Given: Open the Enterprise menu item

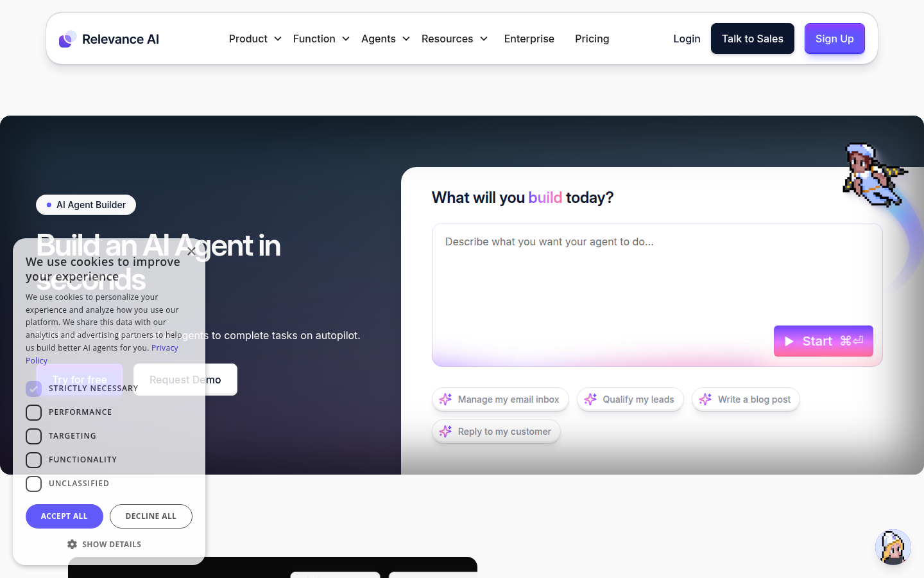Looking at the screenshot, I should (x=529, y=39).
